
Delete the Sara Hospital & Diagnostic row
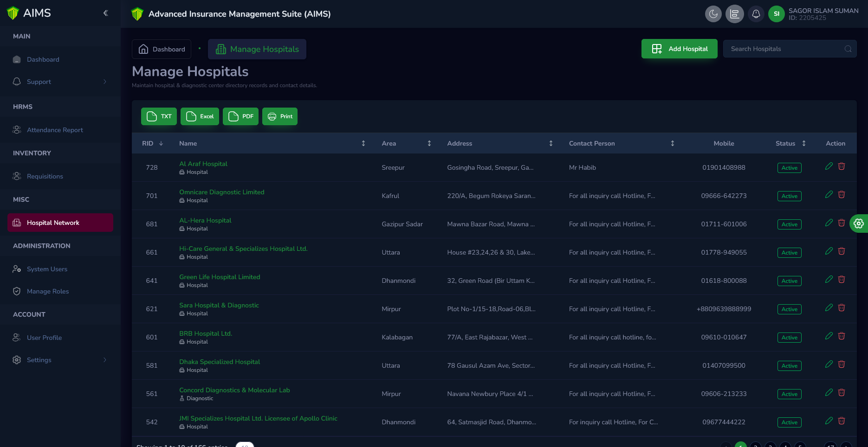click(842, 308)
